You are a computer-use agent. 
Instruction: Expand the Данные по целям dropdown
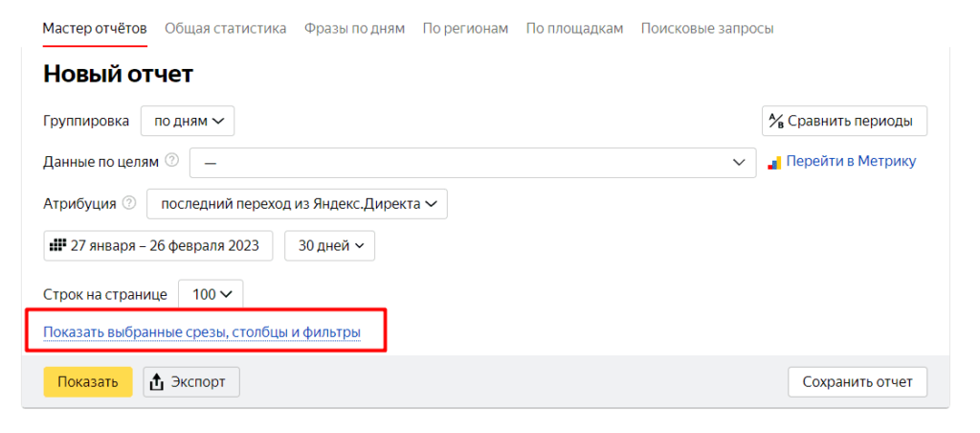click(473, 162)
